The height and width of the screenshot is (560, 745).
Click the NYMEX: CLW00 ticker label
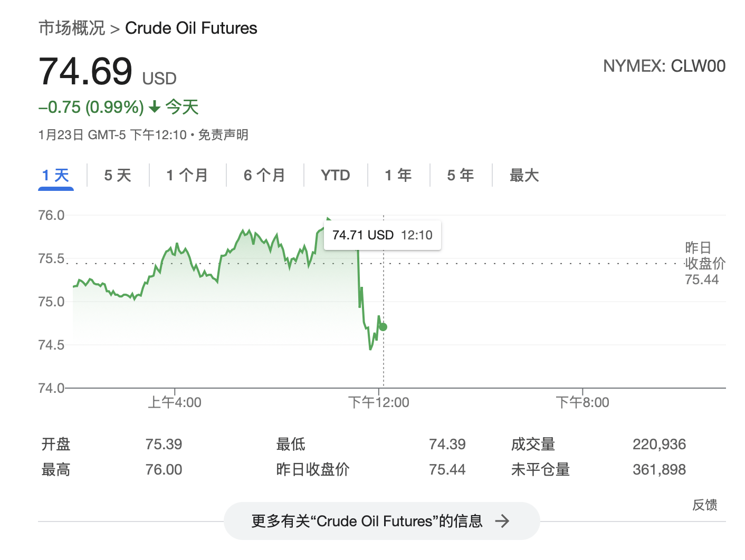(x=665, y=66)
